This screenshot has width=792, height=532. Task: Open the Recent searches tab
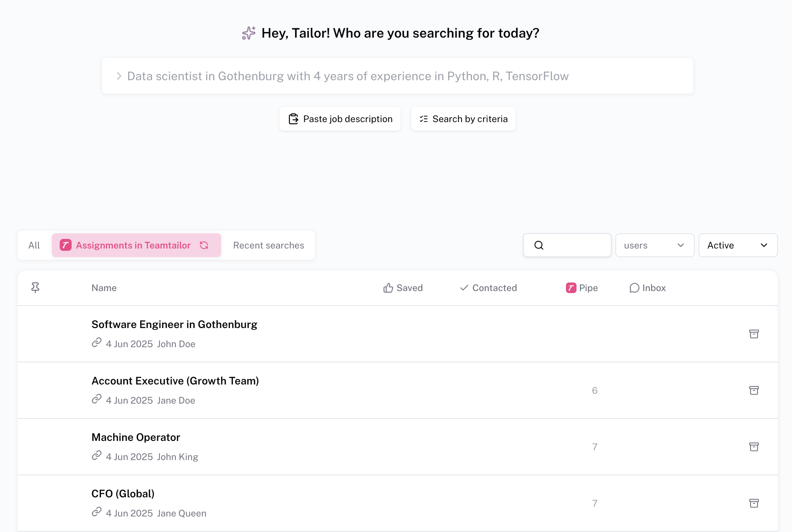point(268,245)
